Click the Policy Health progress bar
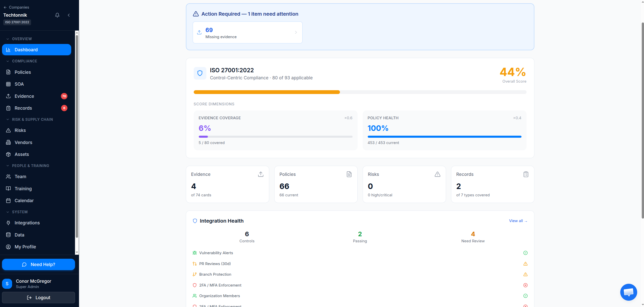The height and width of the screenshot is (307, 644). [444, 137]
